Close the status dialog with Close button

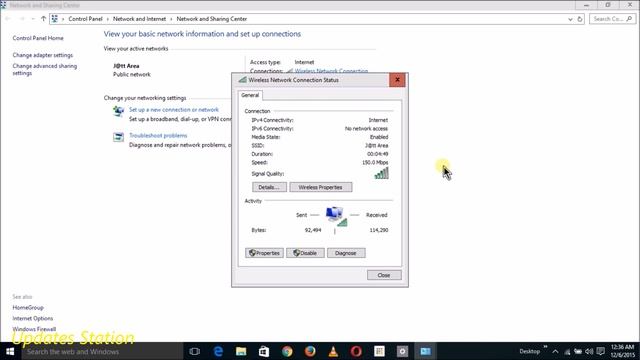(384, 275)
